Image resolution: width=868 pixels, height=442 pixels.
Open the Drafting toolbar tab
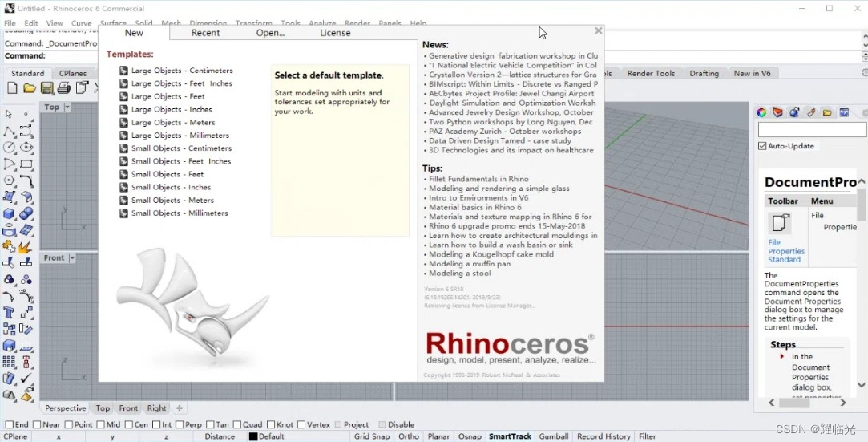click(704, 73)
